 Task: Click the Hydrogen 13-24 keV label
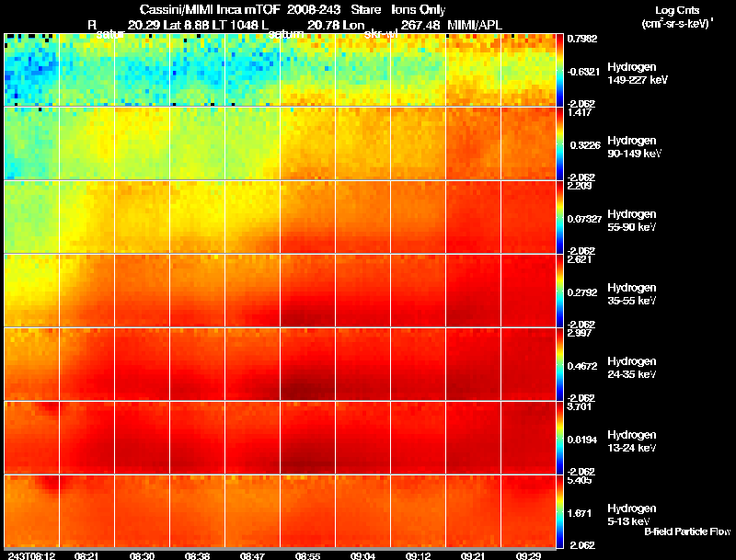coord(632,441)
